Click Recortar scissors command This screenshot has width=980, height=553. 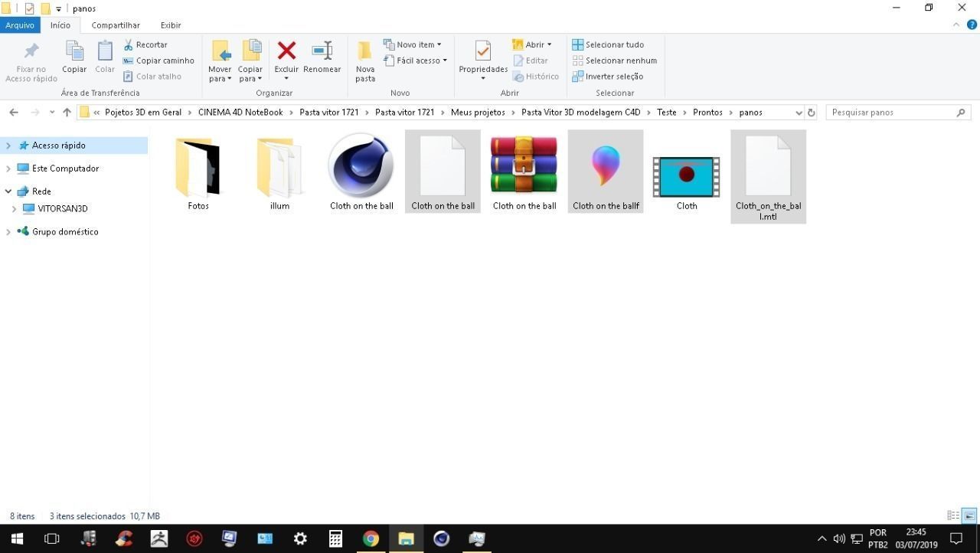pyautogui.click(x=145, y=44)
